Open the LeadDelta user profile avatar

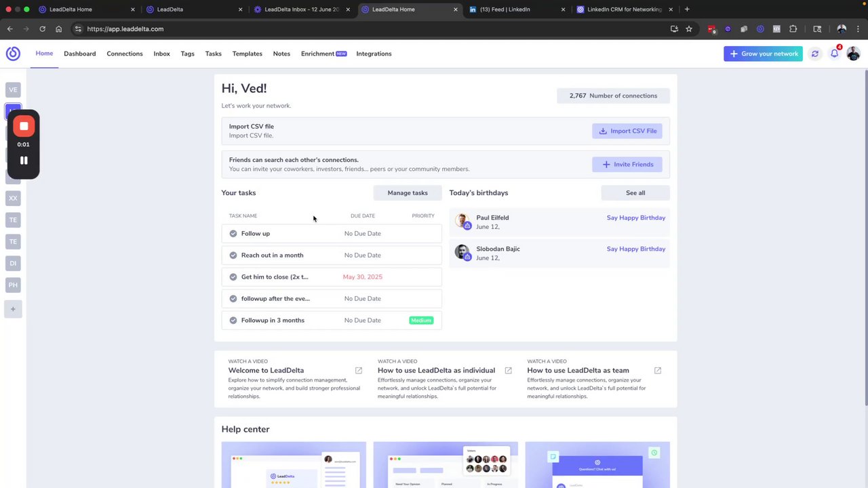(x=853, y=54)
